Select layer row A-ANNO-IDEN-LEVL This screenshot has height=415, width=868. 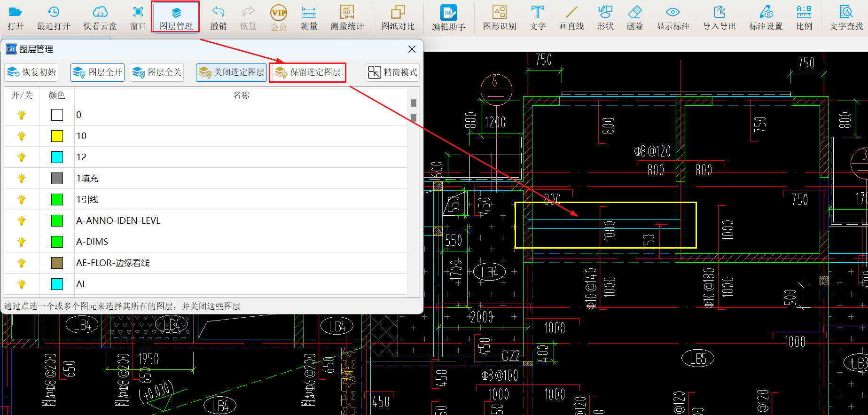coord(206,220)
